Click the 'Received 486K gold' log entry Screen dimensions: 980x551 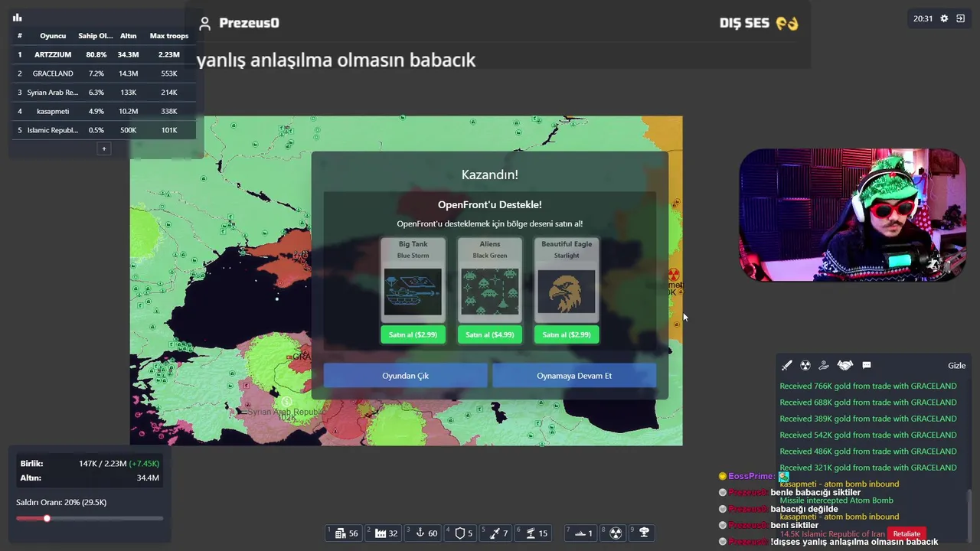click(x=867, y=452)
